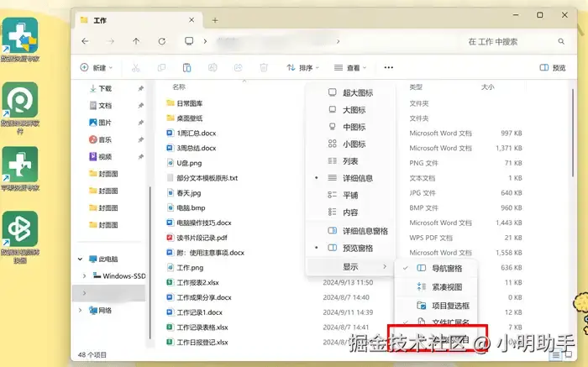Open the 查看 view dropdown
588x367 pixels.
pyautogui.click(x=350, y=68)
